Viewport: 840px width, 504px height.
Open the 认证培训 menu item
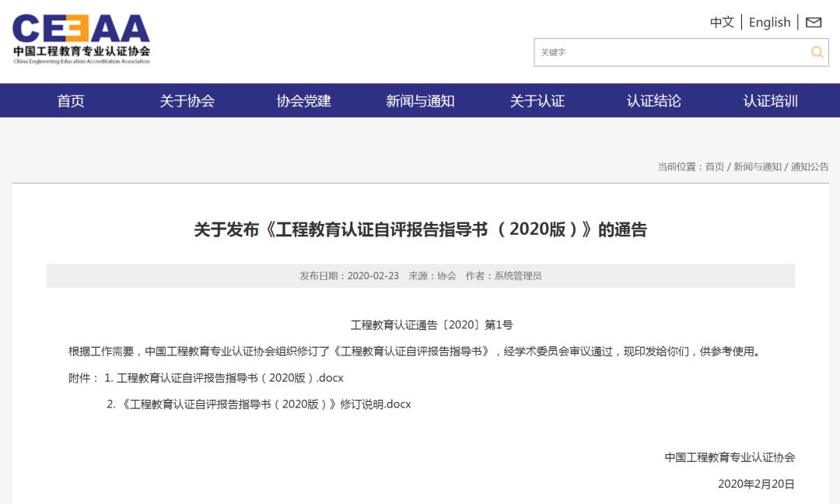coord(770,100)
